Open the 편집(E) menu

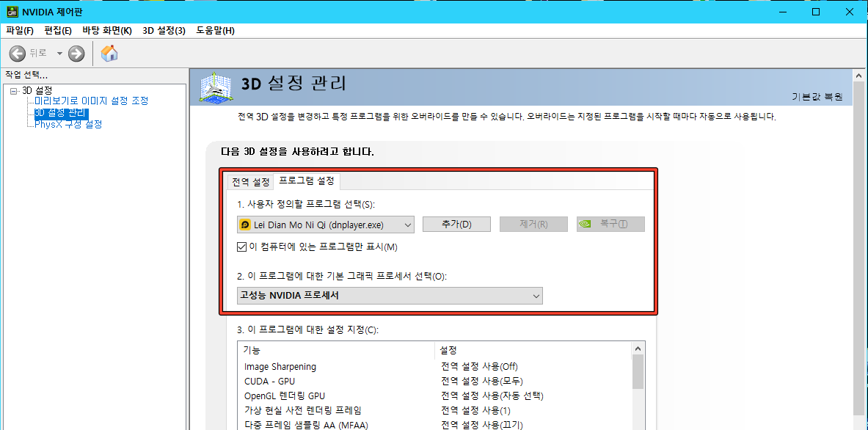[58, 30]
